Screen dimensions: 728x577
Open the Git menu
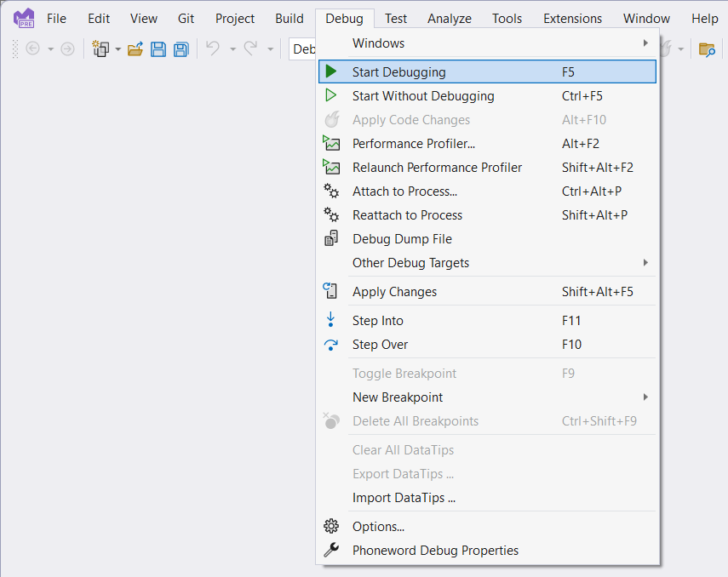[186, 18]
